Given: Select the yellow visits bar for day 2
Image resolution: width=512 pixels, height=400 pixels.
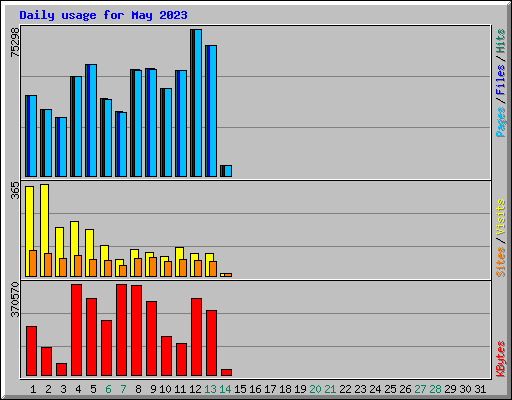Looking at the screenshot, I should point(44,230).
